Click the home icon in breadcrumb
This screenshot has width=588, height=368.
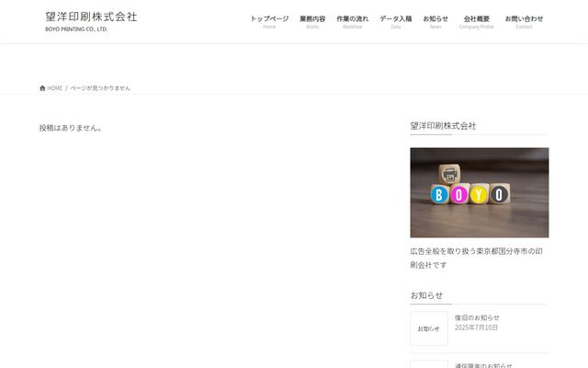click(x=42, y=88)
